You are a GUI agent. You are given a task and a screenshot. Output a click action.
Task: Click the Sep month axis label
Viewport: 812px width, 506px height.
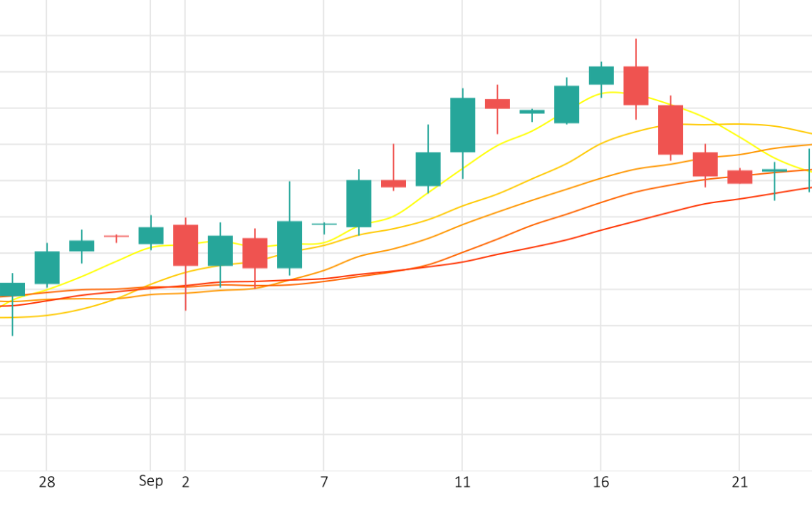pyautogui.click(x=151, y=481)
